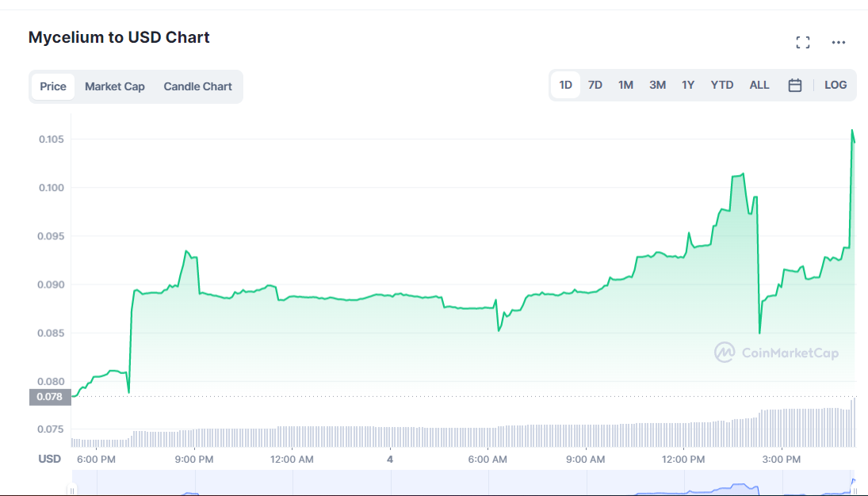Choose the 3M time range
Screen dimensions: 868x496
tap(657, 86)
